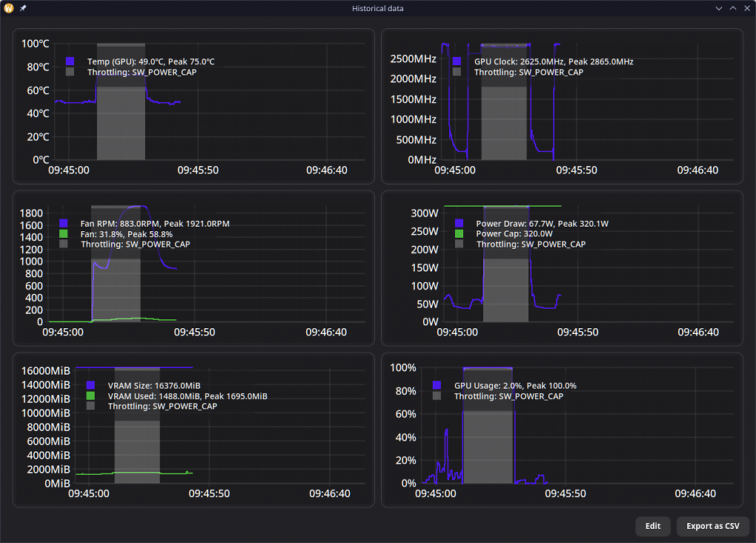Toggle the pin window icon

click(x=23, y=8)
